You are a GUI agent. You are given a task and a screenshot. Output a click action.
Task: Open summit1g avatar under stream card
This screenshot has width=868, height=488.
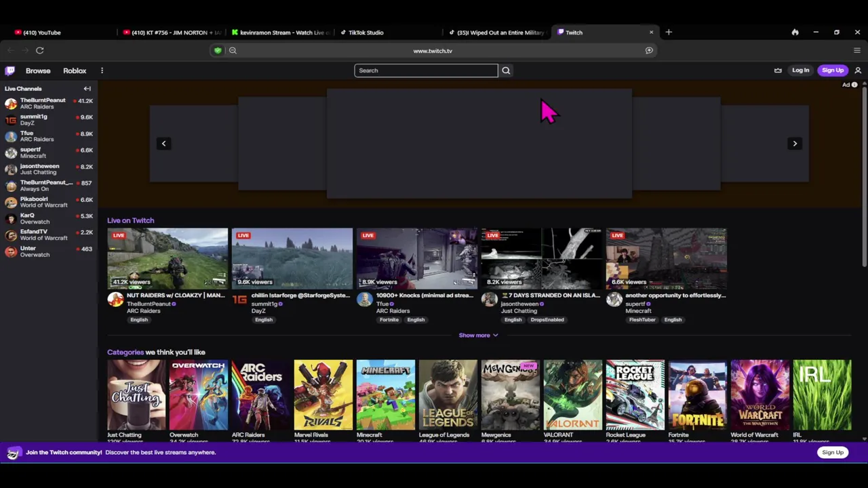tap(240, 299)
